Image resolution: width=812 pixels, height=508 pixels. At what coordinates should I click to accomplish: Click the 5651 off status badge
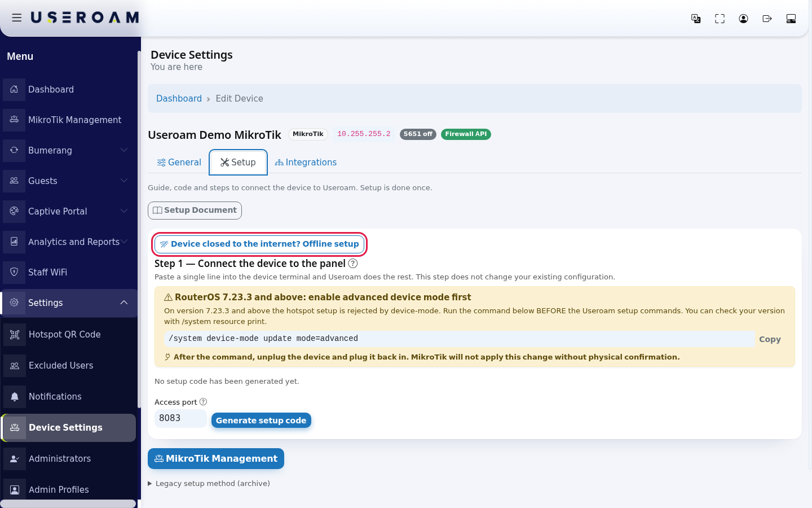tap(418, 134)
